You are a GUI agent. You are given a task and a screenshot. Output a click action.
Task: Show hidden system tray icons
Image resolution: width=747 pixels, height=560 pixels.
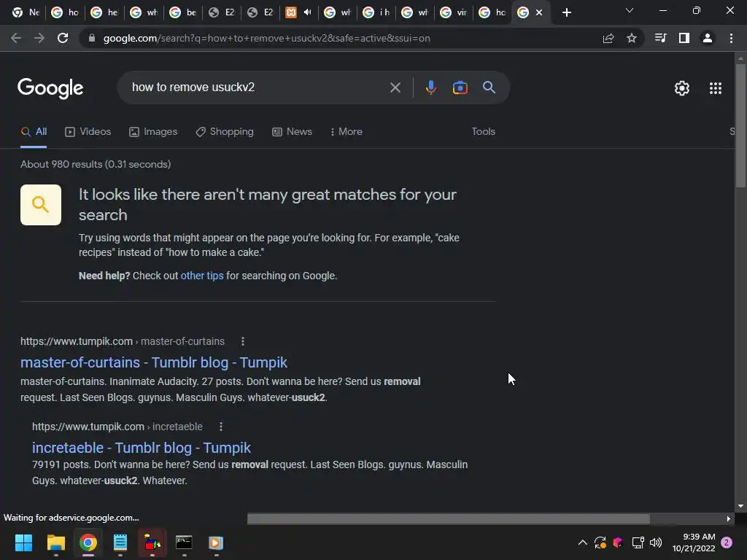582,542
